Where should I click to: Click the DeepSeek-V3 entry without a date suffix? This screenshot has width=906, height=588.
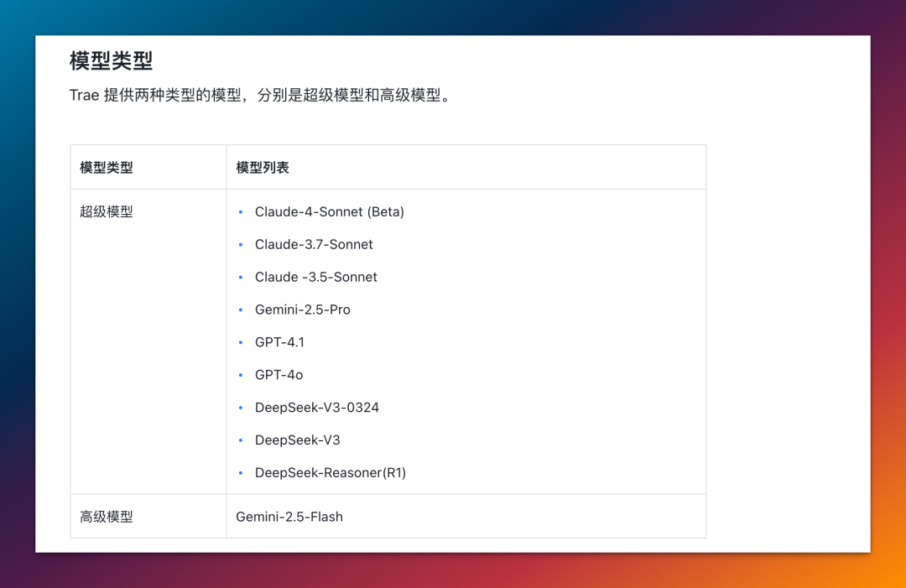tap(298, 440)
